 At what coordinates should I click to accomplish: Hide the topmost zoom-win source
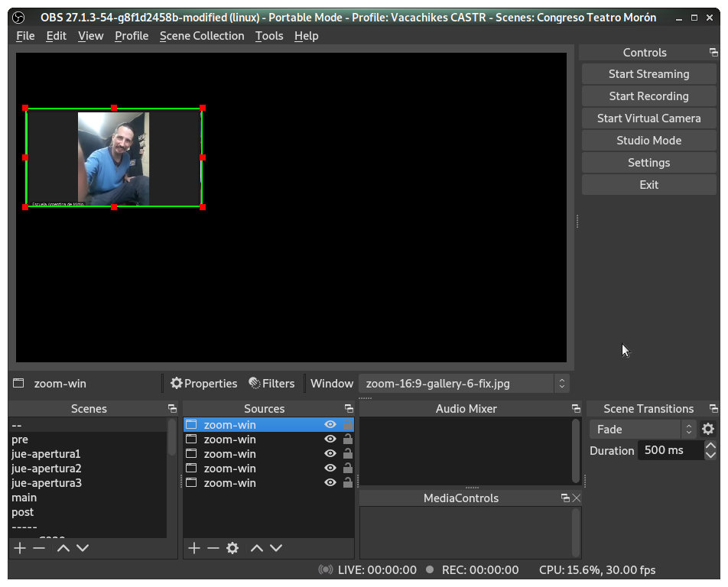coord(330,424)
